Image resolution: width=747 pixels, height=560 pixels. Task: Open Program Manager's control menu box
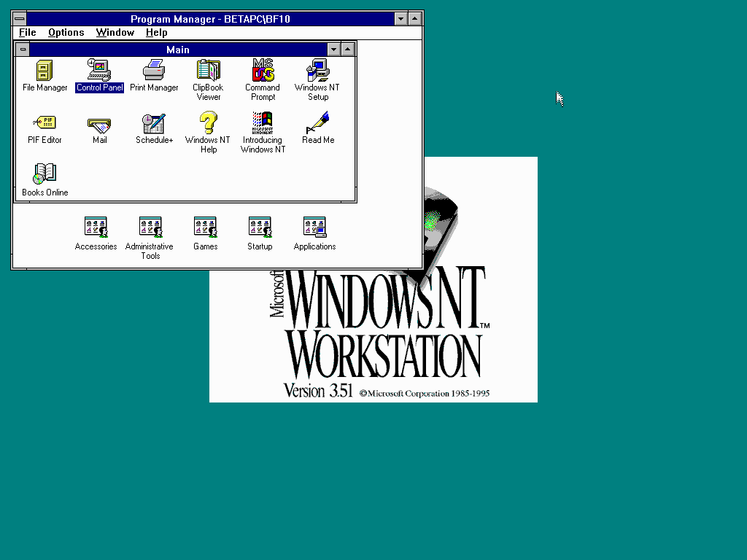point(20,19)
